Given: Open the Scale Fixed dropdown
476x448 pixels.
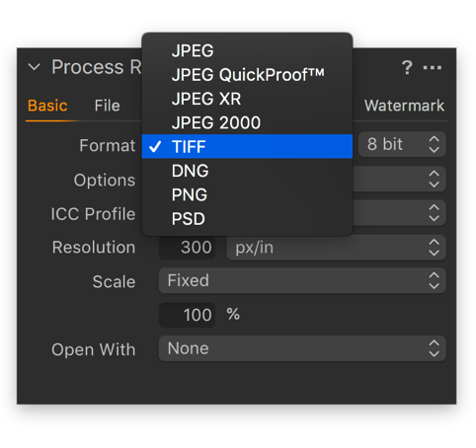Looking at the screenshot, I should pyautogui.click(x=302, y=280).
